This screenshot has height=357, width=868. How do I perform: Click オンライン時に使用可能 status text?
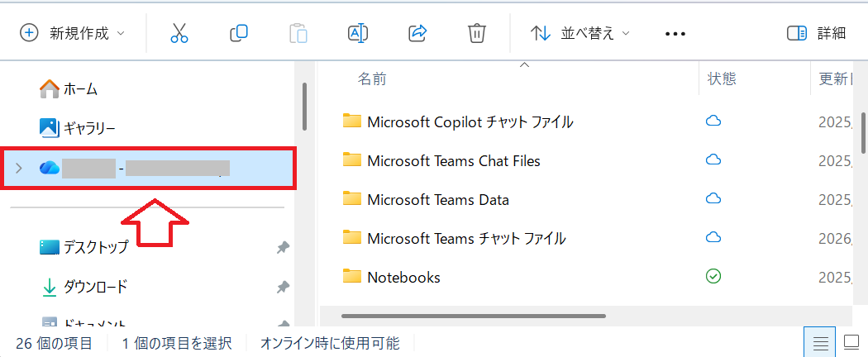pyautogui.click(x=330, y=344)
